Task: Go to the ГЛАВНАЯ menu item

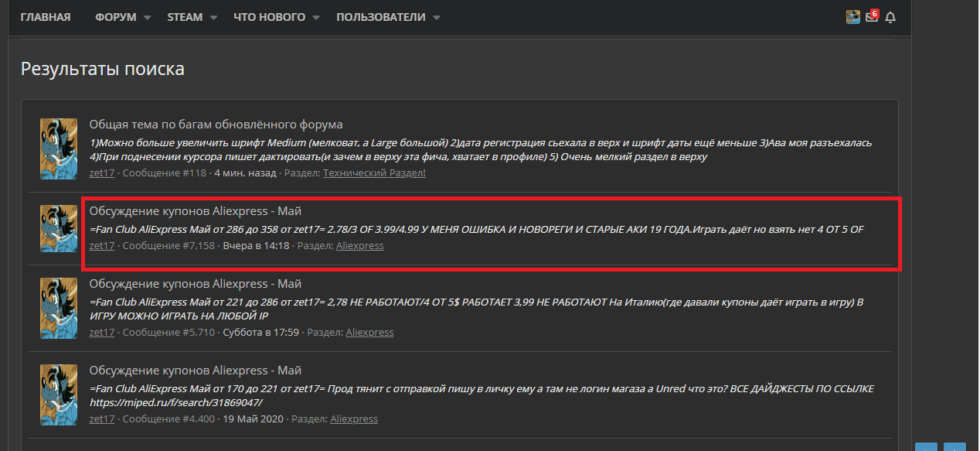Action: coord(46,17)
